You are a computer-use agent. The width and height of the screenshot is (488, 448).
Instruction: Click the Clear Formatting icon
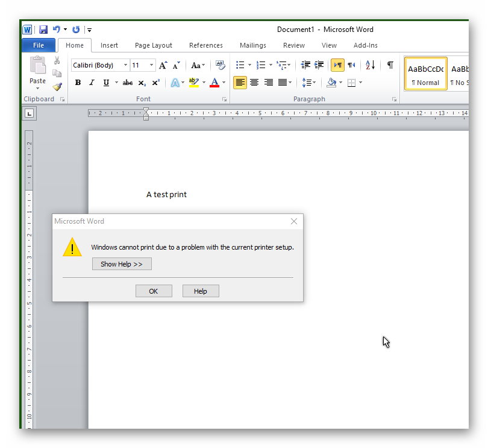(220, 65)
